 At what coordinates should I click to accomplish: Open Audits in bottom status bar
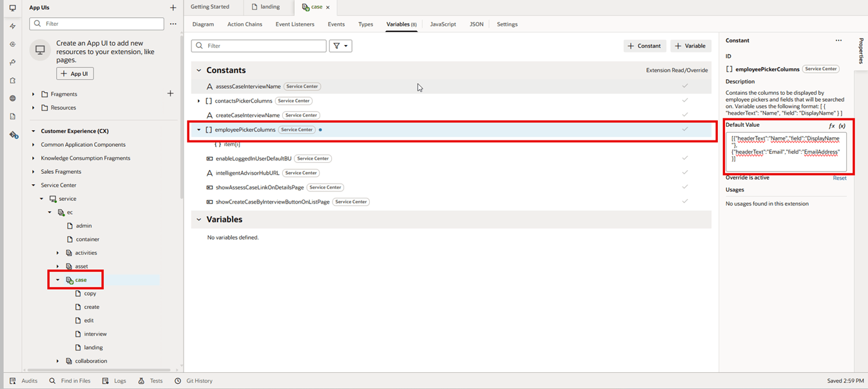23,381
